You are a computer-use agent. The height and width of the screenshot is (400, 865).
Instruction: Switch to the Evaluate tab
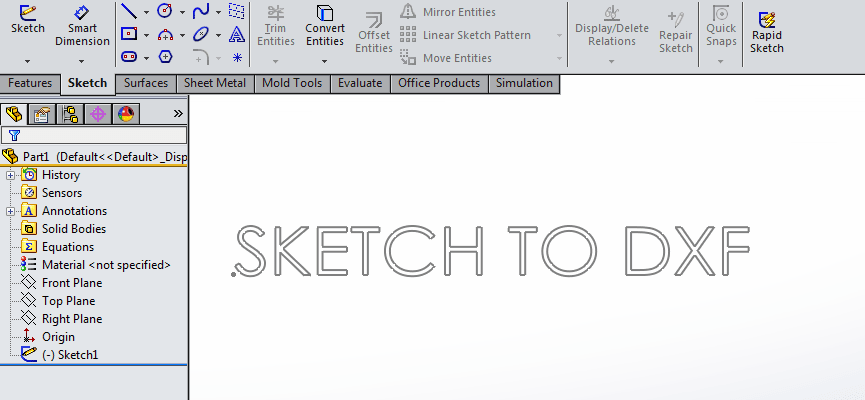(x=359, y=83)
